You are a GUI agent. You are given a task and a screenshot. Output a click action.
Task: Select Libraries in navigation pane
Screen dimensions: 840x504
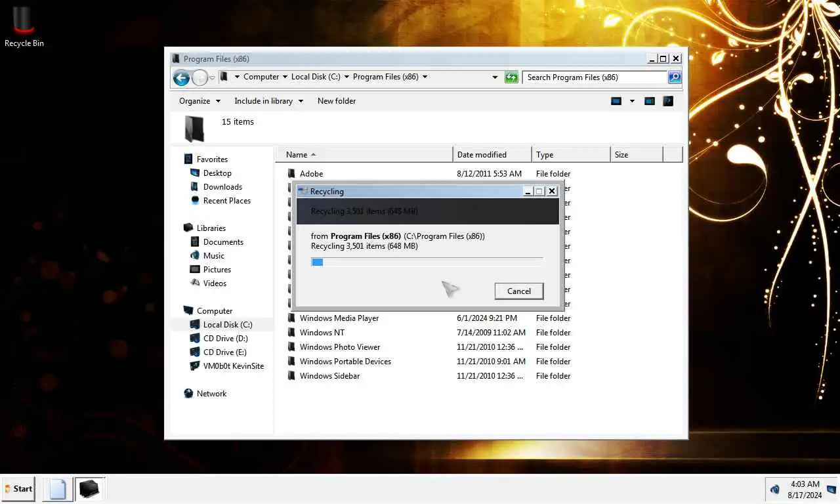point(211,228)
